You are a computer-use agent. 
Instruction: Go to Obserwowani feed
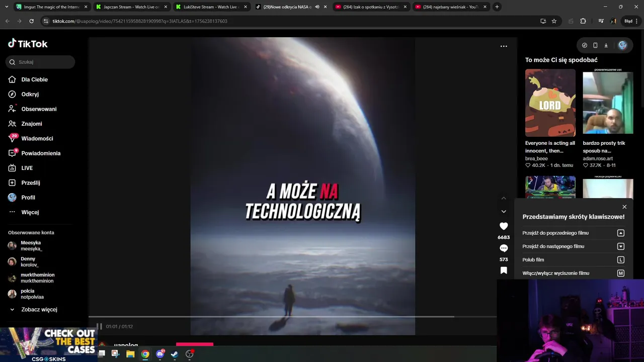pos(39,109)
